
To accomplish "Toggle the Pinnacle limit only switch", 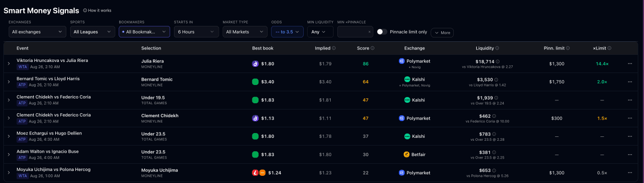I will click(x=382, y=32).
